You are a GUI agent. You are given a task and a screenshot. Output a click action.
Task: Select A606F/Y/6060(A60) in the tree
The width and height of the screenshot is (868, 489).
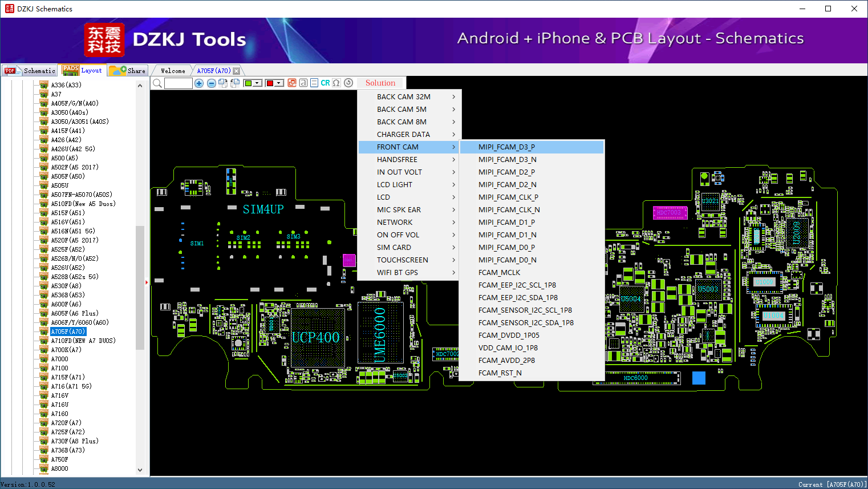tap(80, 322)
